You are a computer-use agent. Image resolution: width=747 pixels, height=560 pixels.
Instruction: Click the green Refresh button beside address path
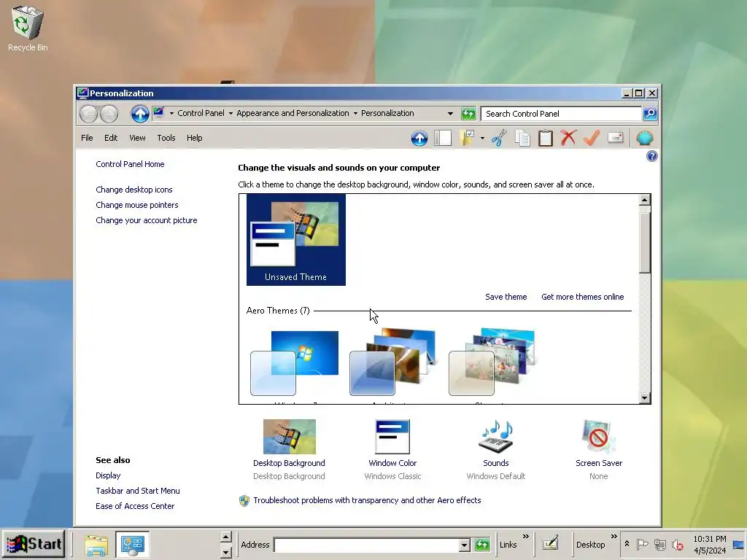point(468,113)
